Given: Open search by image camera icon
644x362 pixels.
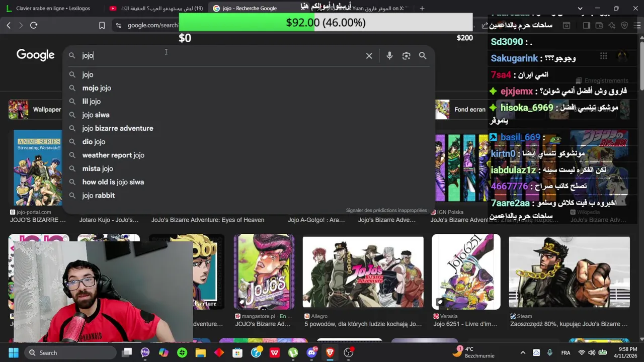Looking at the screenshot, I should (x=406, y=56).
